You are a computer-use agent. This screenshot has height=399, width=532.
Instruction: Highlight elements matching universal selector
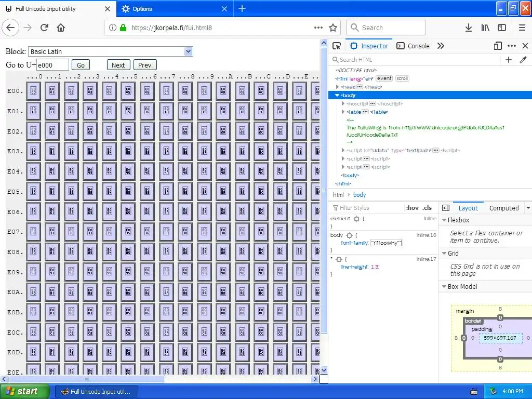pos(339,259)
